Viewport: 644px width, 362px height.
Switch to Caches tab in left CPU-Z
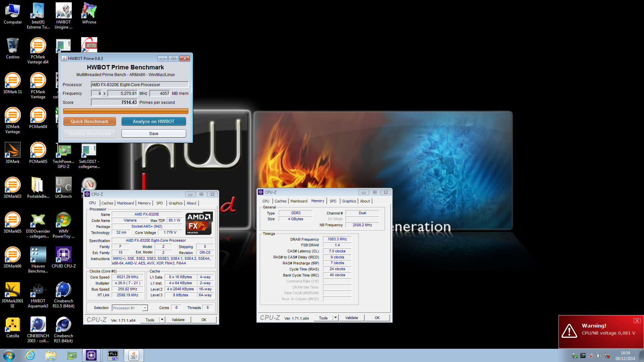pos(107,203)
